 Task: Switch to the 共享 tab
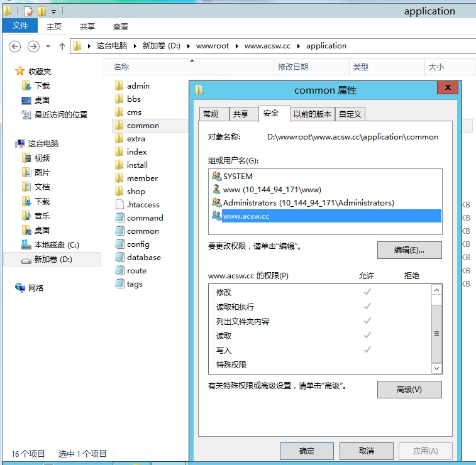241,114
